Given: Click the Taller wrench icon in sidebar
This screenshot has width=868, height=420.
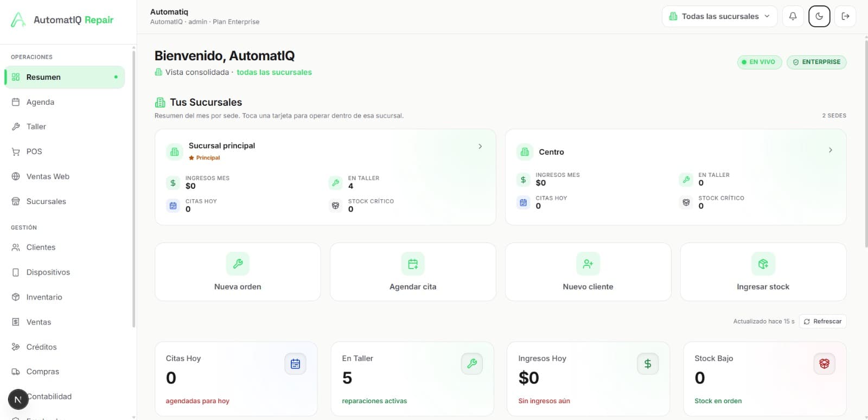Looking at the screenshot, I should (16, 126).
